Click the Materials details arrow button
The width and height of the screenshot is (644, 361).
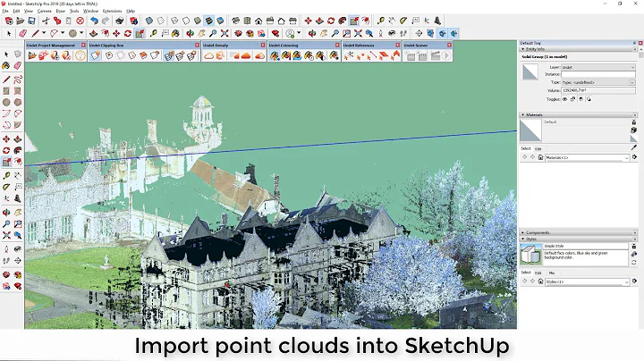click(634, 157)
